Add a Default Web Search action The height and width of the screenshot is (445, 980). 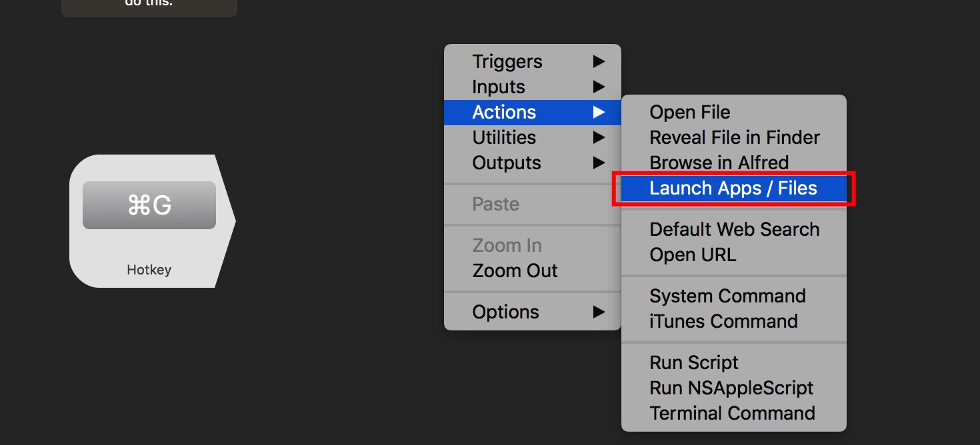[735, 230]
